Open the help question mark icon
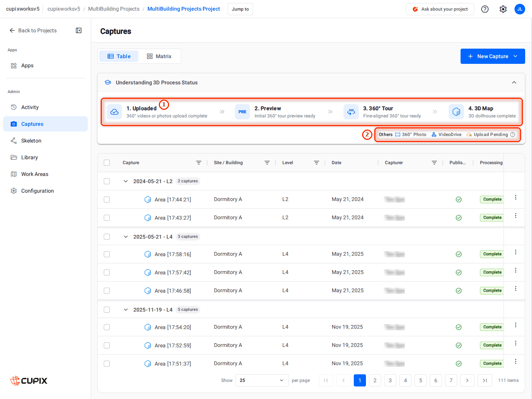The height and width of the screenshot is (399, 532). point(485,9)
